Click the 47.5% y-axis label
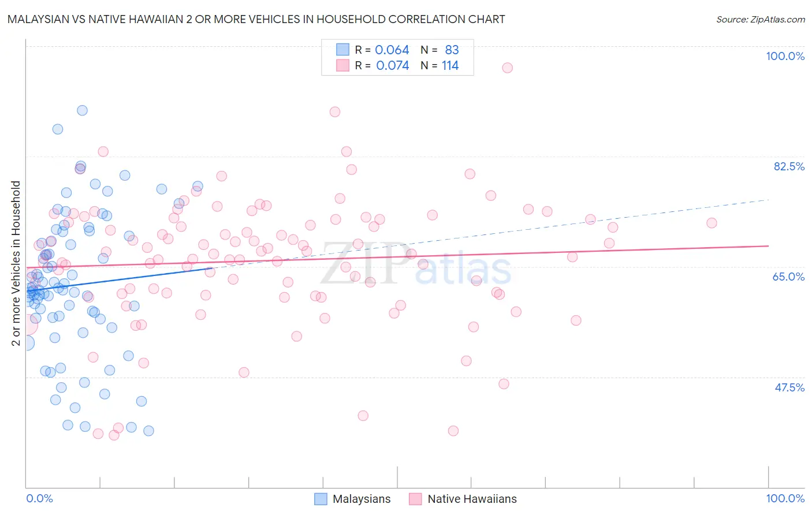This screenshot has height=515, width=812. [789, 387]
